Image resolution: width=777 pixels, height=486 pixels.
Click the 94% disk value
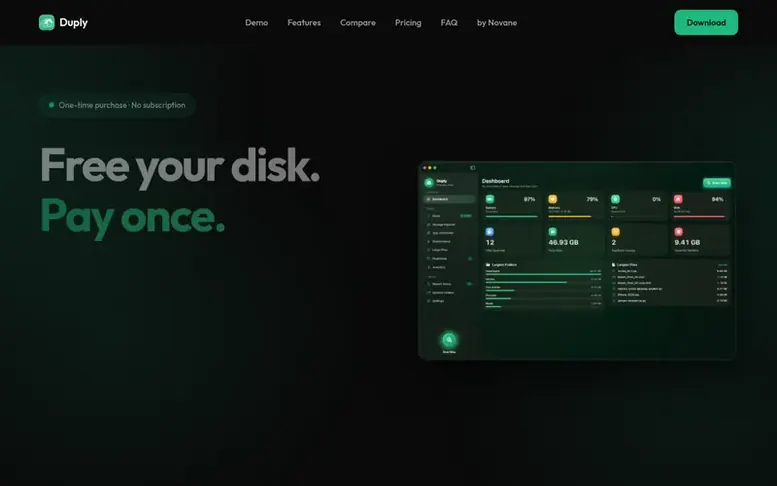coord(718,199)
